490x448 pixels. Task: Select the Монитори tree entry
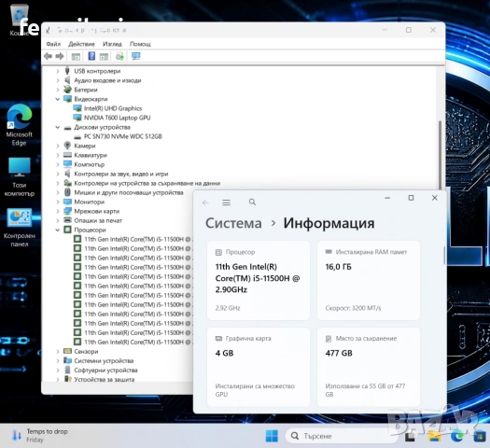pos(90,203)
